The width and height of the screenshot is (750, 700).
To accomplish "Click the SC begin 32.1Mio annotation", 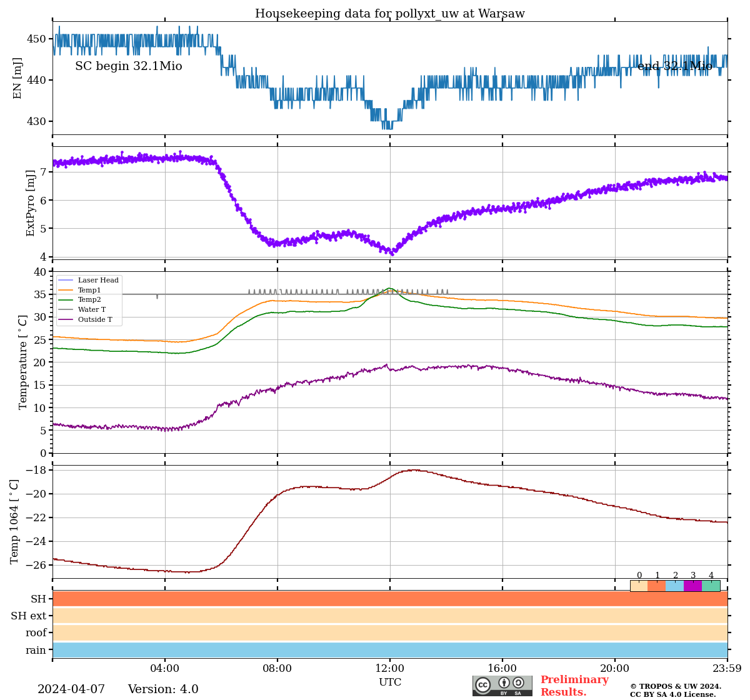I will [x=129, y=66].
